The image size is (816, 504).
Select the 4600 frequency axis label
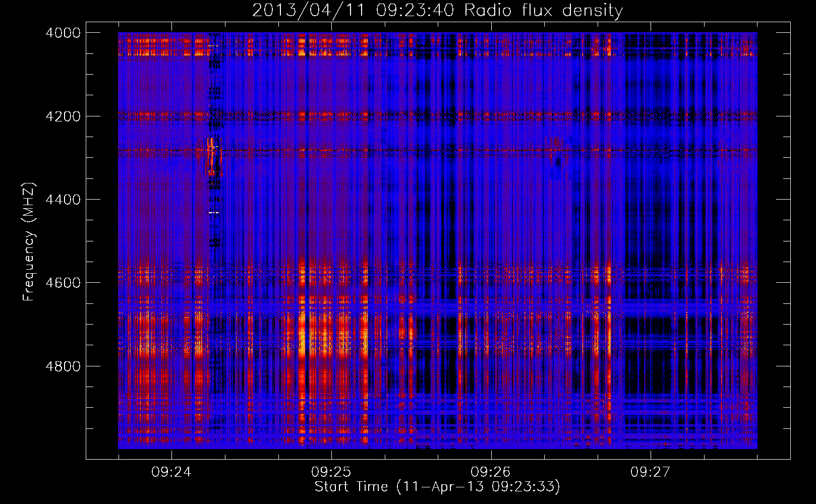point(63,283)
